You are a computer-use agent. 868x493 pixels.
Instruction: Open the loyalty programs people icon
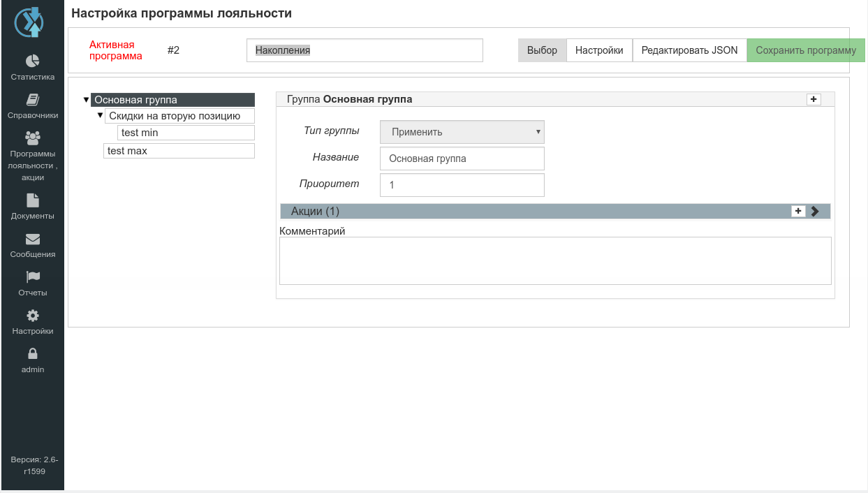(33, 138)
